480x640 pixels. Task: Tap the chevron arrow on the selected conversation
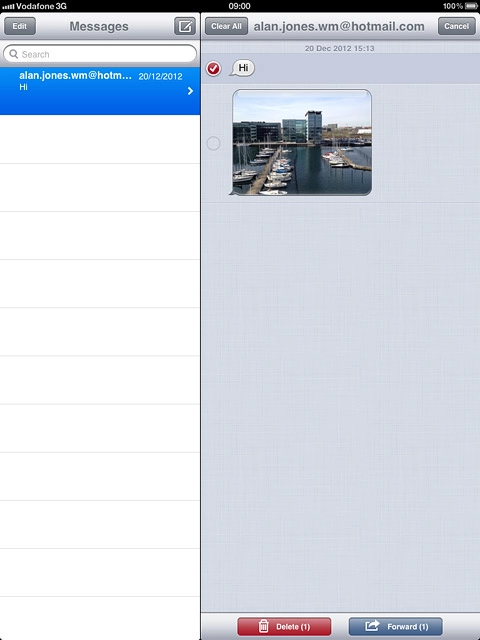click(190, 91)
